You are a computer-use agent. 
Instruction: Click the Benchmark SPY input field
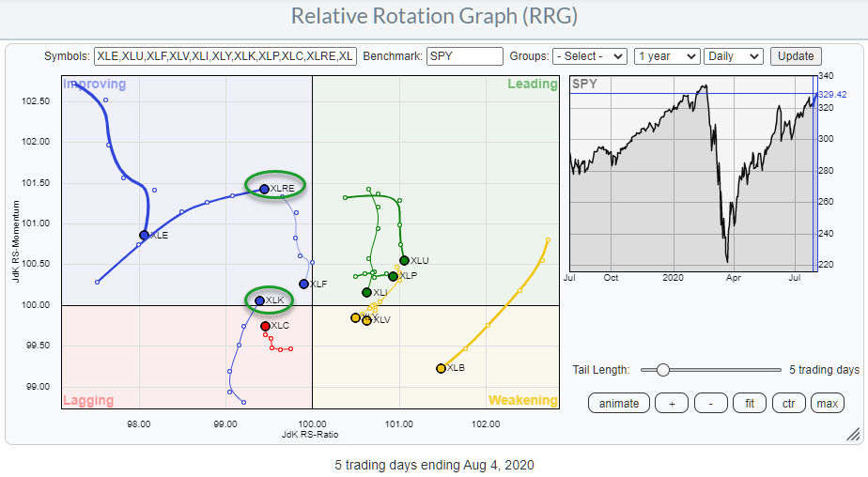(x=464, y=56)
